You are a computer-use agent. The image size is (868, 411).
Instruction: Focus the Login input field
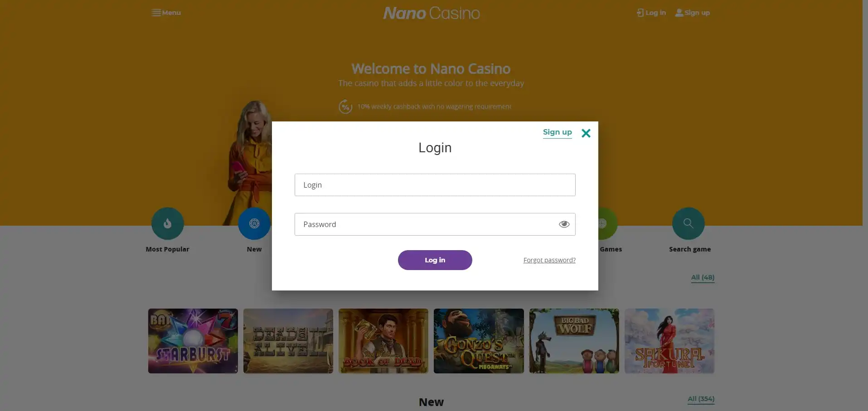(x=435, y=185)
